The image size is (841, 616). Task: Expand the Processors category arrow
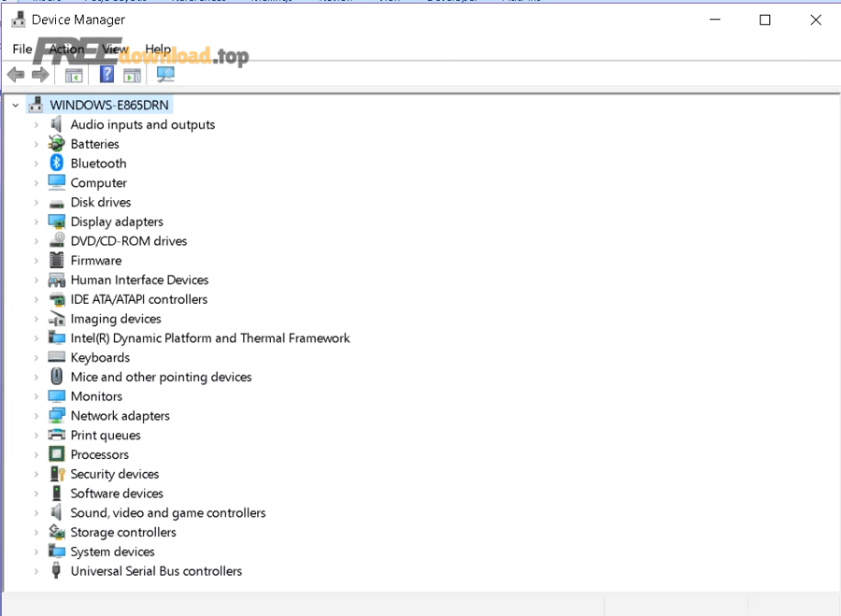pyautogui.click(x=36, y=454)
